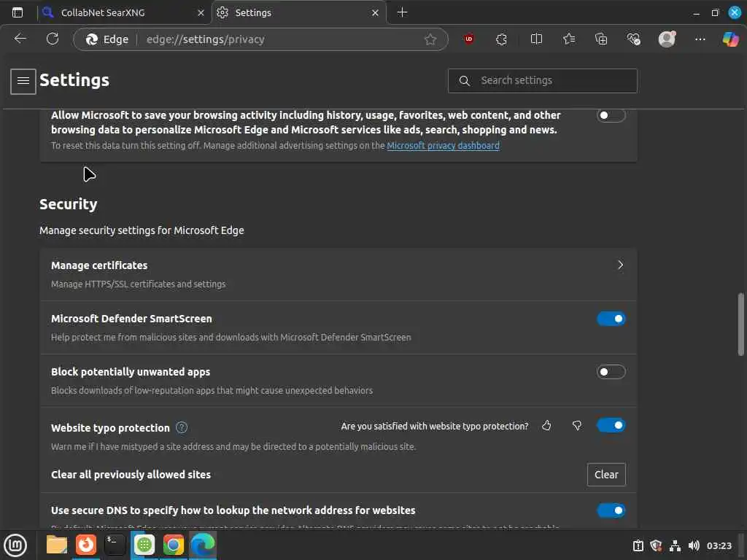
Task: Close the CollabNet SearXNG tab
Action: [x=201, y=13]
